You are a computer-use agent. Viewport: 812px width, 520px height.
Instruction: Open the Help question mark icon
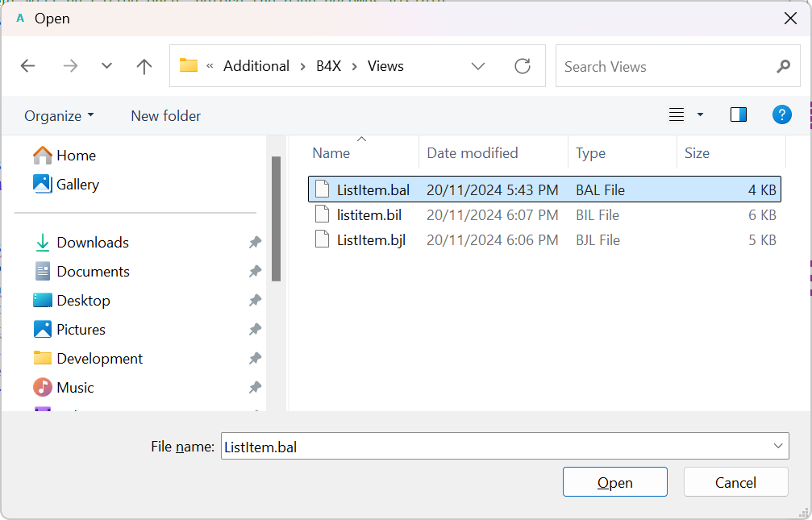pos(781,114)
